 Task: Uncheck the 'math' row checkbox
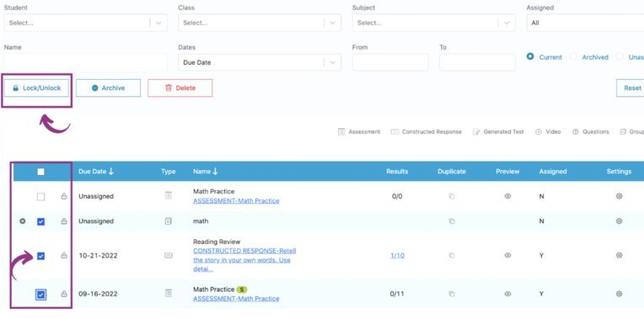[x=40, y=222]
